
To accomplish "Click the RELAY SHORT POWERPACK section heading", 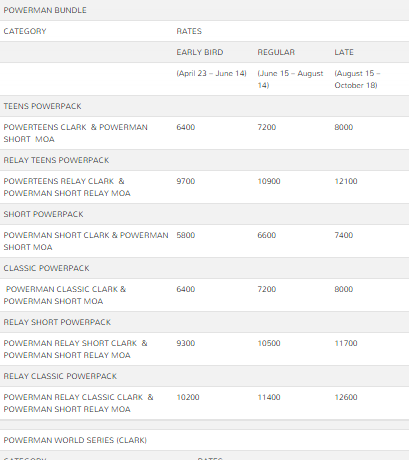I will 57,322.
